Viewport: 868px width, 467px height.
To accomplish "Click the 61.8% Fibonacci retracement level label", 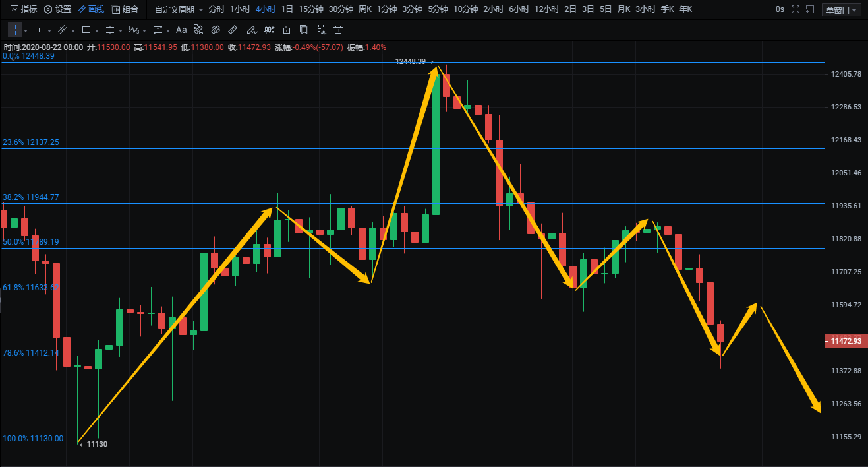I will [31, 288].
